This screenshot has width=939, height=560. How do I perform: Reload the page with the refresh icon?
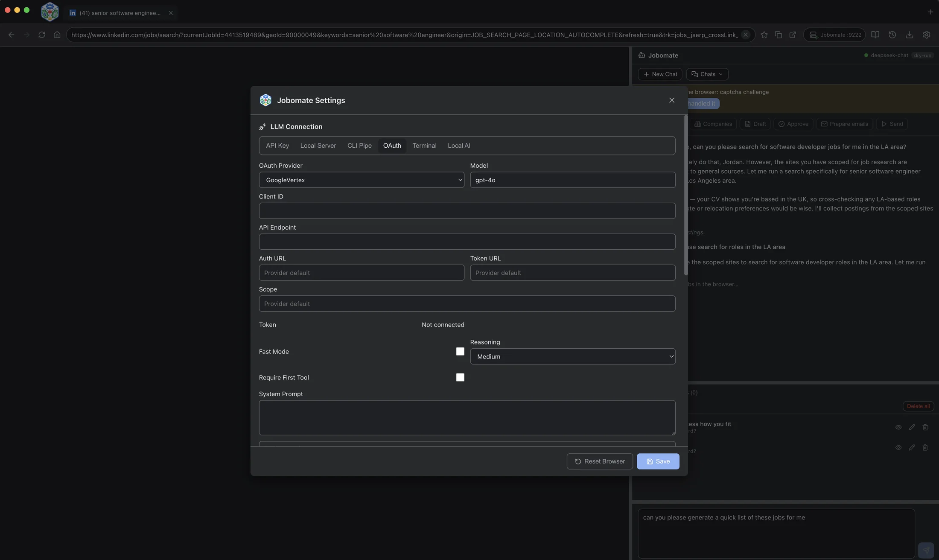(x=42, y=35)
